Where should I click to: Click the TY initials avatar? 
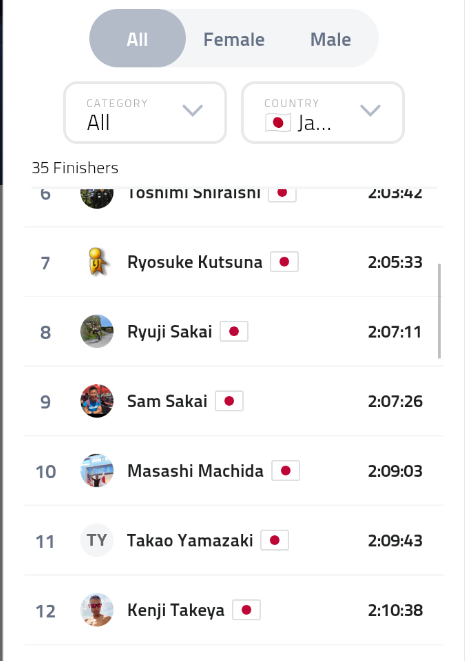(97, 540)
